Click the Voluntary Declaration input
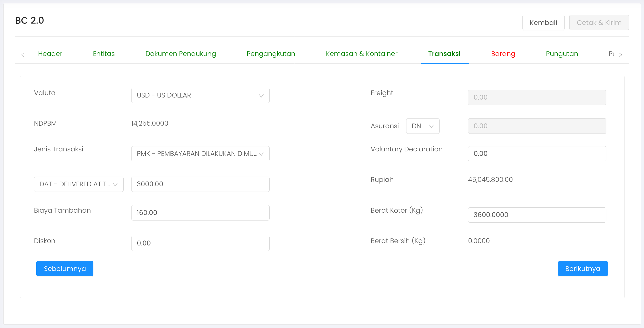Screen dimensions: 644x328 pyautogui.click(x=537, y=154)
